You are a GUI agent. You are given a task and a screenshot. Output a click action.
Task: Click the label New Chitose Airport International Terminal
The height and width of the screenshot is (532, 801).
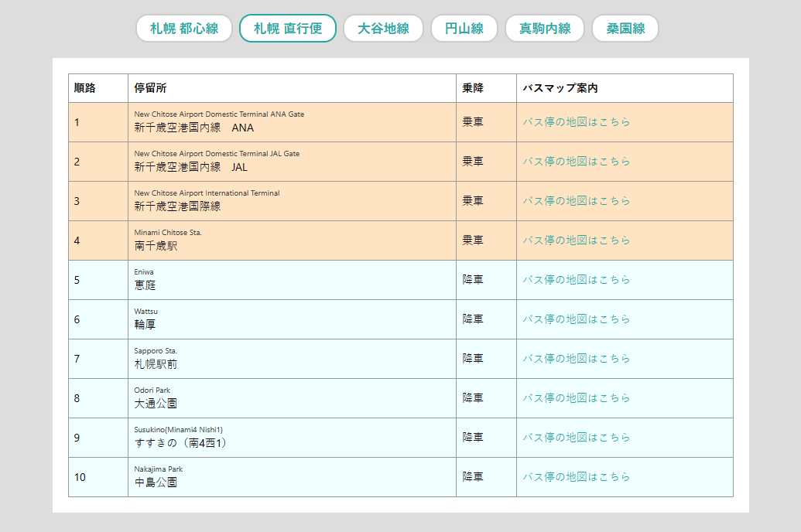pyautogui.click(x=207, y=193)
